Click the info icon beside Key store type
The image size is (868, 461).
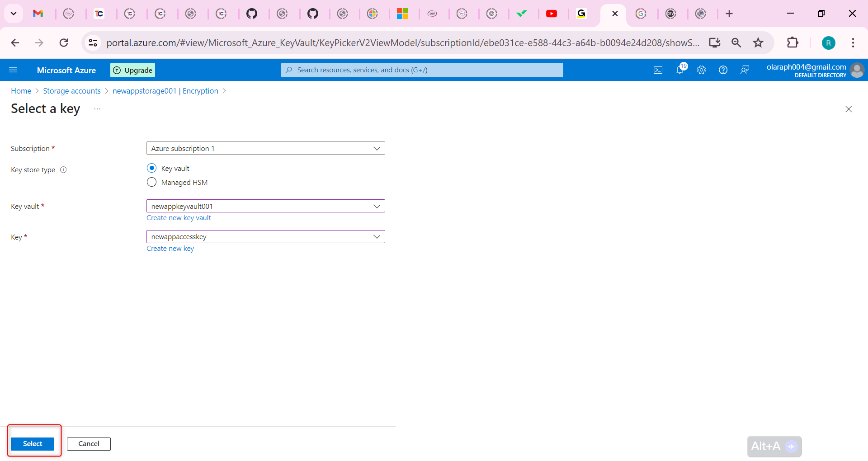[63, 170]
